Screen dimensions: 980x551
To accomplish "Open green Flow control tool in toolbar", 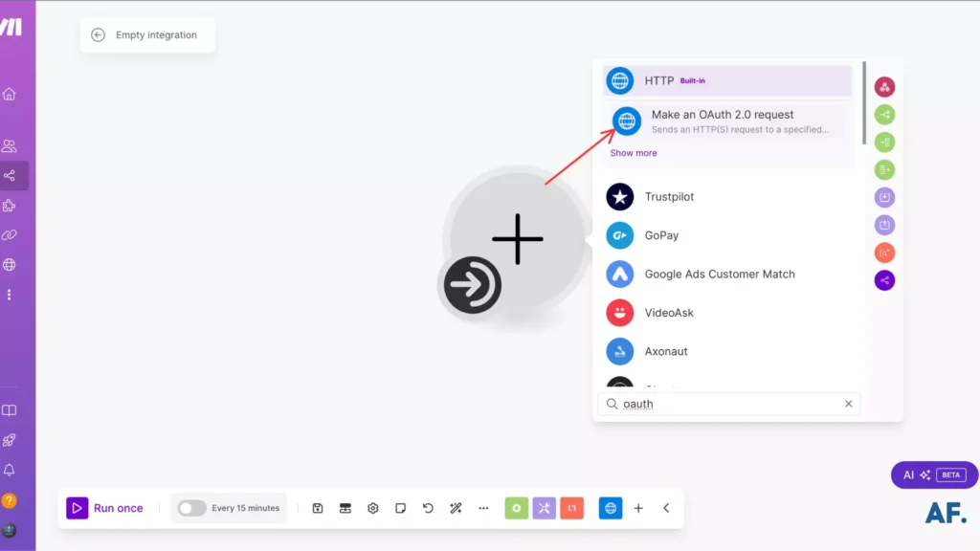I will point(516,508).
